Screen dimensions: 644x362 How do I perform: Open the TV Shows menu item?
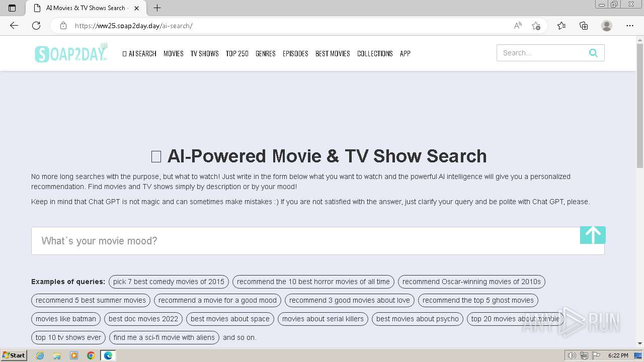[x=204, y=53]
